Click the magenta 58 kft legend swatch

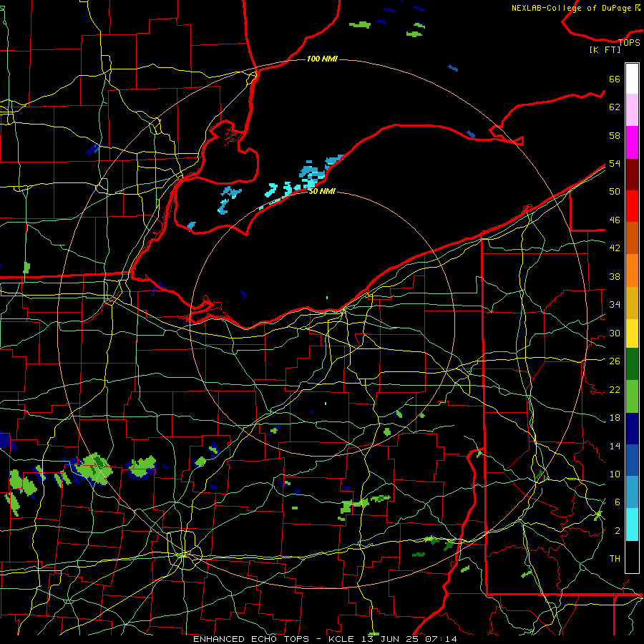[x=632, y=142]
